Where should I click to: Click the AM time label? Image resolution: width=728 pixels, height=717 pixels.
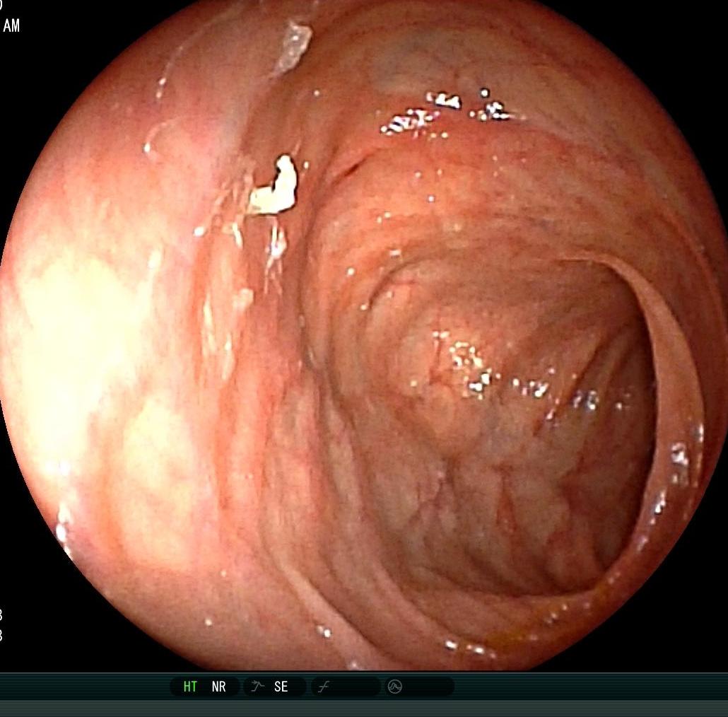11,26
